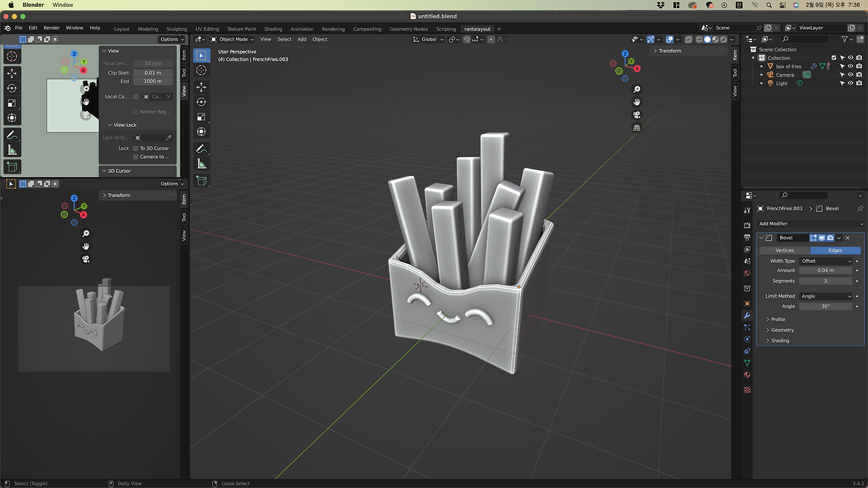Disable Light rendering via its camera icon

coord(859,83)
